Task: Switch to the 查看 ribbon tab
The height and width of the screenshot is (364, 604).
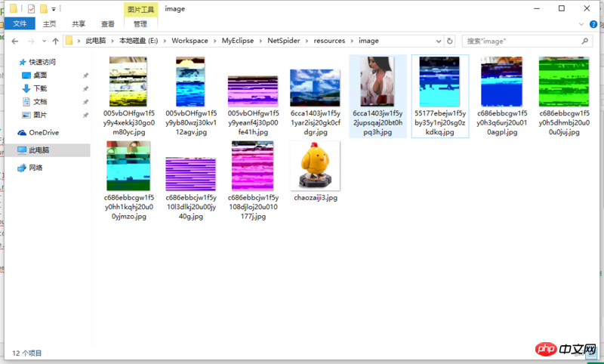Action: (108, 24)
